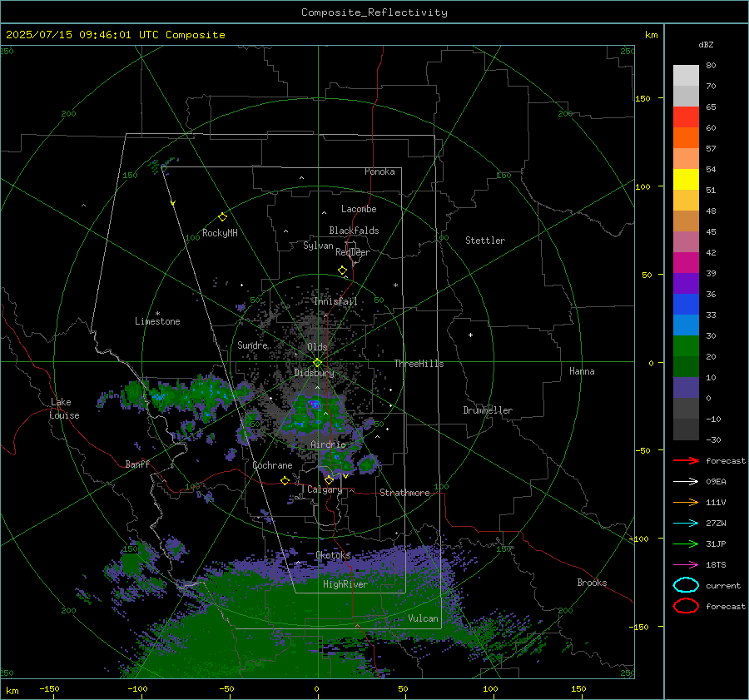The width and height of the screenshot is (749, 700).
Task: Click the asterisk marker above Limestone
Action: point(157,314)
